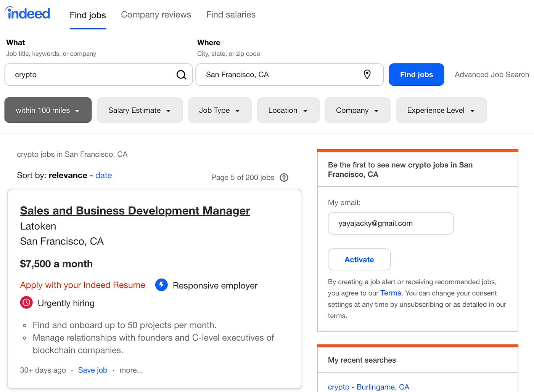
Task: Switch to Company reviews tab
Action: coord(156,14)
